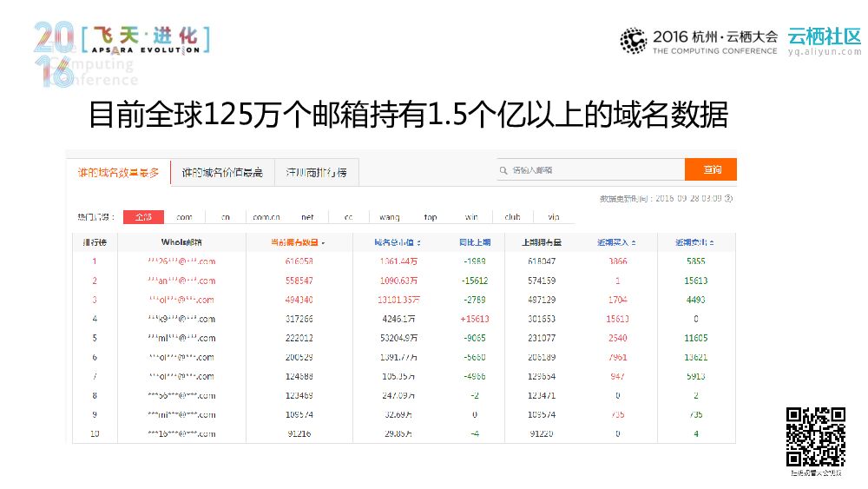Click the previous count 574159

[542, 281]
